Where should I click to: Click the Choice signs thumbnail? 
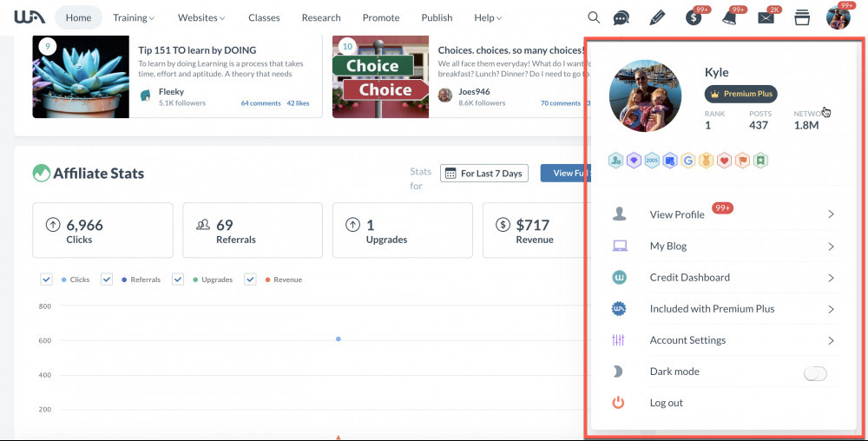[381, 77]
